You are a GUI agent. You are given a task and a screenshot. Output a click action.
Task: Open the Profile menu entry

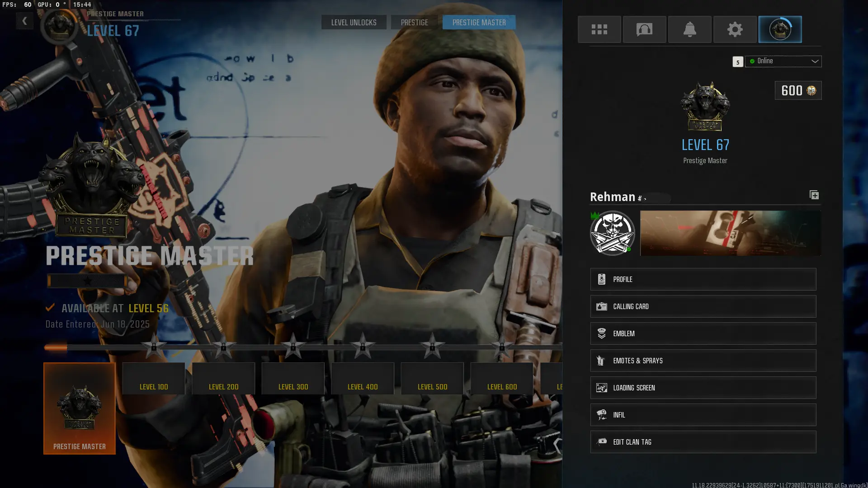pyautogui.click(x=703, y=279)
